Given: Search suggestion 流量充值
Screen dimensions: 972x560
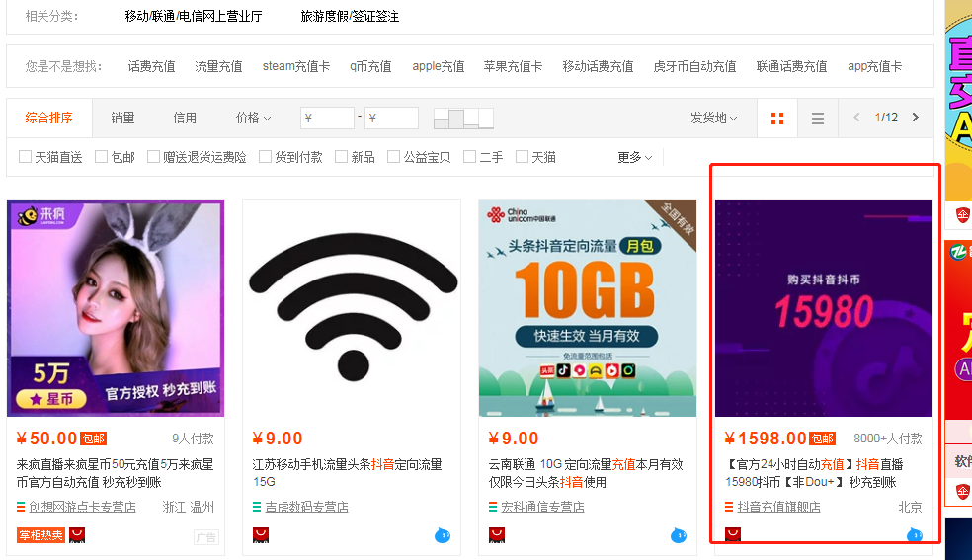Looking at the screenshot, I should (x=218, y=66).
